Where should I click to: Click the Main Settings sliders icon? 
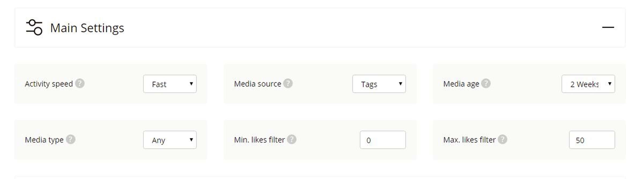click(x=34, y=27)
